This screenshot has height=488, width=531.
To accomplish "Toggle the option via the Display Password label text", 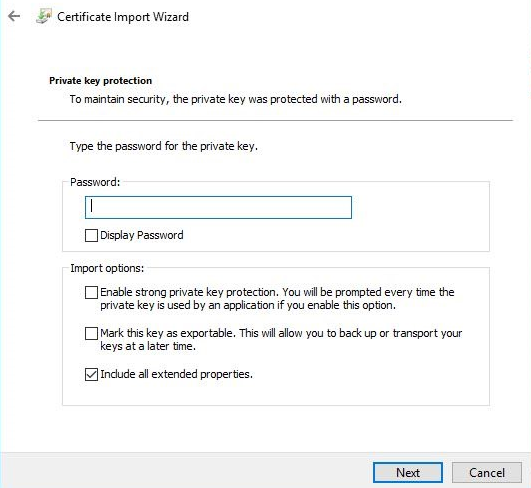I will (142, 235).
